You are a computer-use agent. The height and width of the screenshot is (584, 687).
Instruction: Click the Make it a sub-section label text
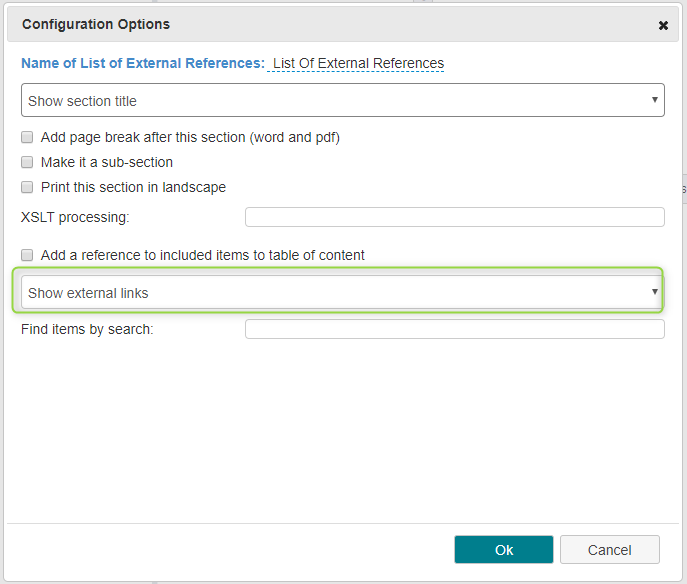pyautogui.click(x=107, y=163)
